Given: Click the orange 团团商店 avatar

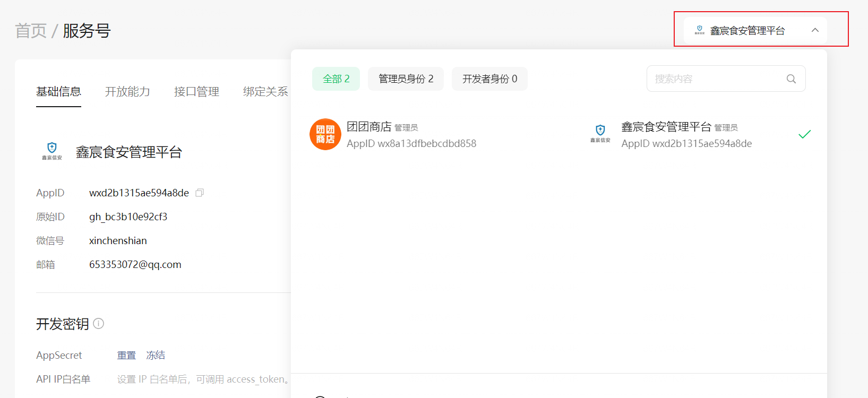Looking at the screenshot, I should click(325, 134).
